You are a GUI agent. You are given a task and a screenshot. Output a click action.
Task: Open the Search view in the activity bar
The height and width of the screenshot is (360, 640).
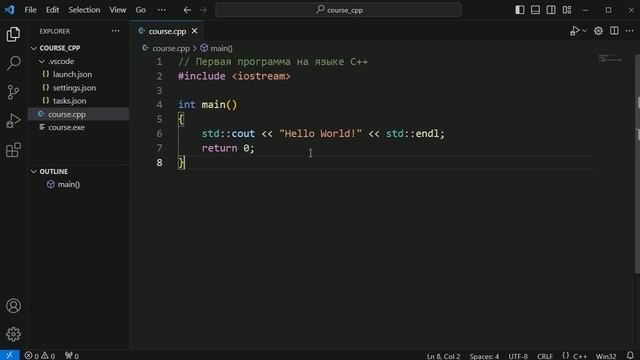(13, 63)
